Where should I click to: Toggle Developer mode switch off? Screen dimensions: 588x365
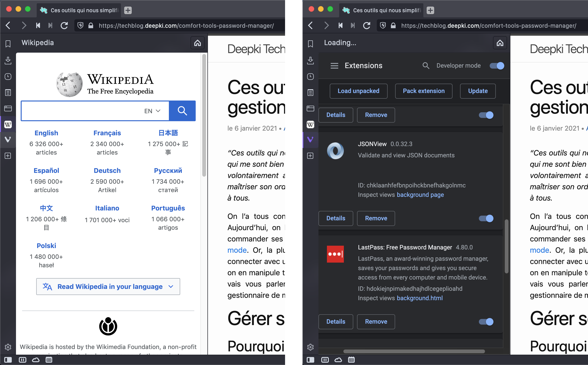[x=497, y=66]
